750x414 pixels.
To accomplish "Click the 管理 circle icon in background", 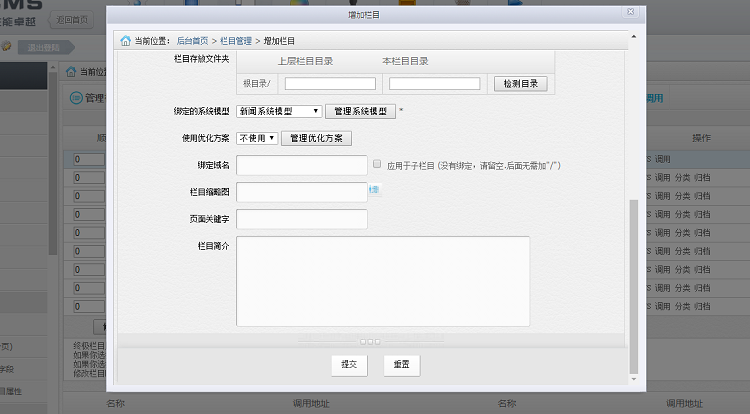I will pyautogui.click(x=76, y=98).
